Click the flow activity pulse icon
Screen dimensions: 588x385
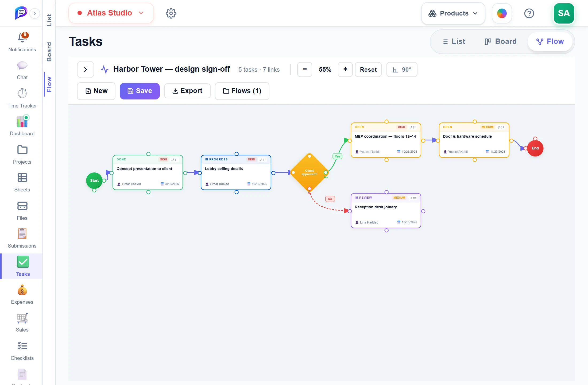tap(105, 70)
